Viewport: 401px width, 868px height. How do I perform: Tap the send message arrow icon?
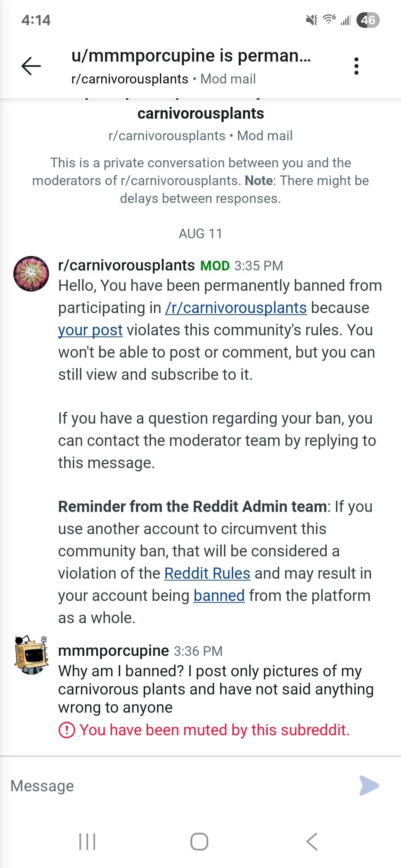(x=369, y=785)
